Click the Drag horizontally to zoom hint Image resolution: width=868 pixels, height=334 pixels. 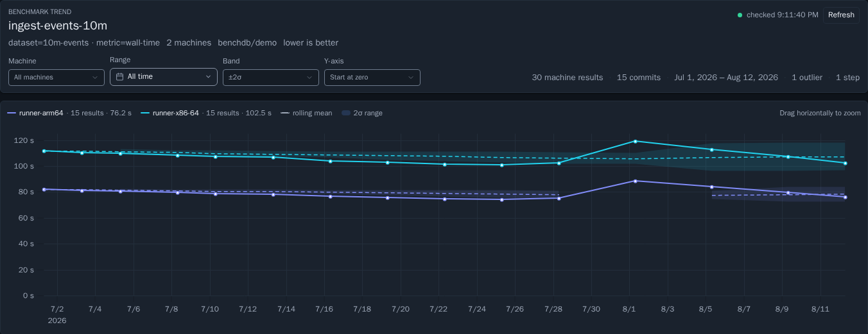coord(820,113)
